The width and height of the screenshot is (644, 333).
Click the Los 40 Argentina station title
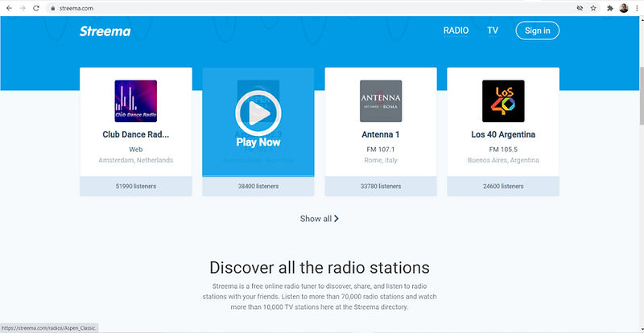tap(503, 134)
